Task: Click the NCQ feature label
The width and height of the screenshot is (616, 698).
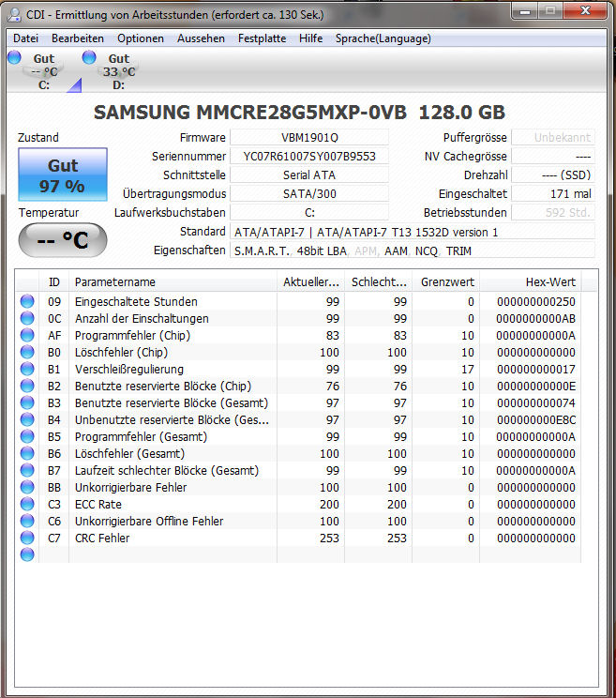Action: pyautogui.click(x=427, y=251)
